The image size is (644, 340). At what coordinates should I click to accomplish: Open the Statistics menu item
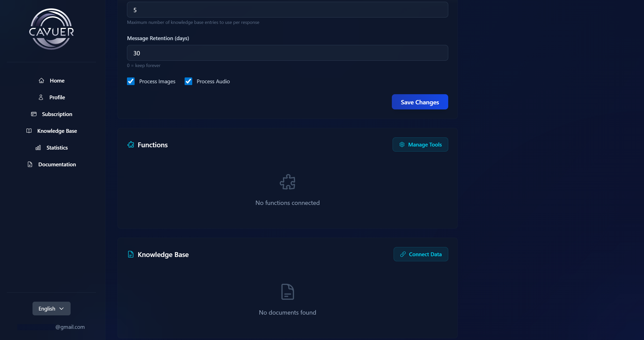point(57,148)
